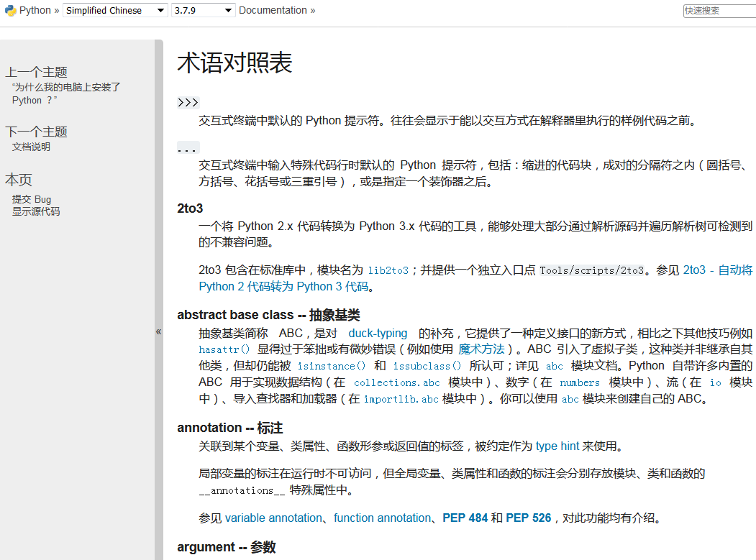Open the 3.7.9 version dropdown

203,11
